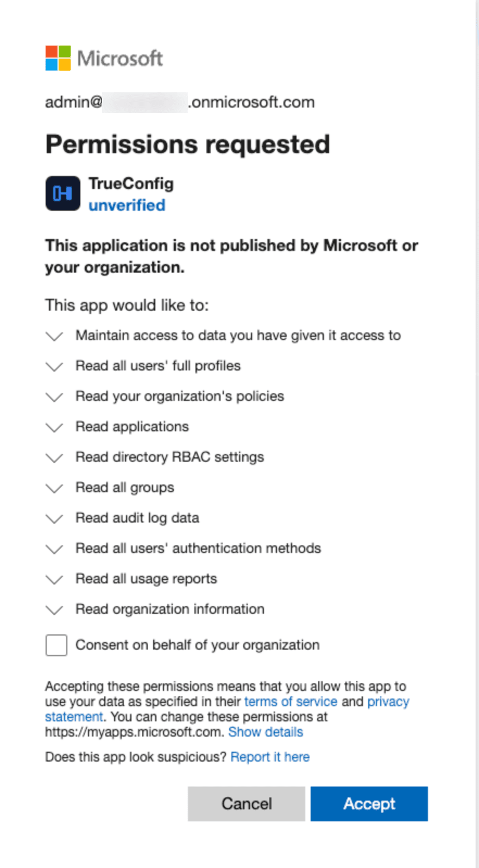The width and height of the screenshot is (479, 868).
Task: Expand 'Maintain access to data' permission details
Action: 54,336
